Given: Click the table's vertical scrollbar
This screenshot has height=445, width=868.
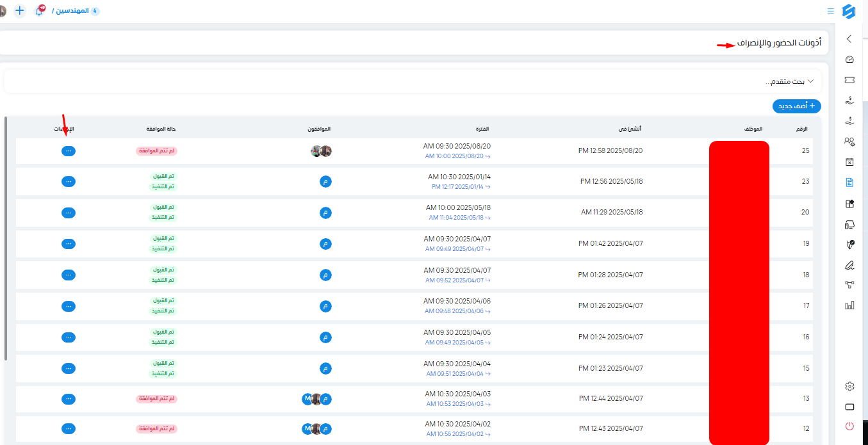Looking at the screenshot, I should click(x=6, y=238).
